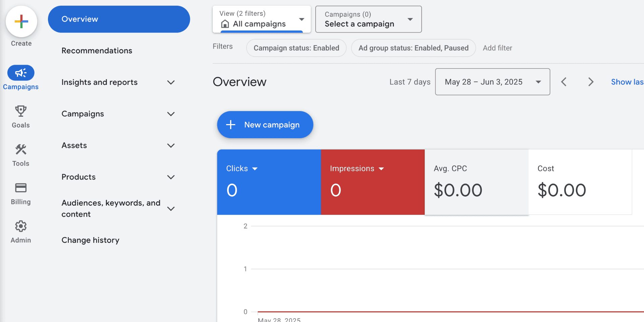Open the Billing card icon
This screenshot has height=322, width=644.
point(21,188)
